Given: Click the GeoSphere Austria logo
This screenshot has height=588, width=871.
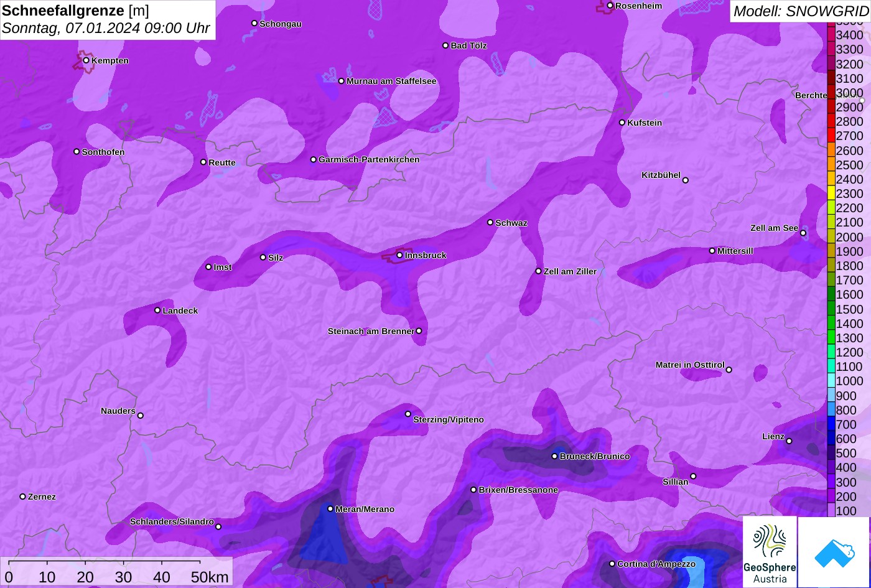Looking at the screenshot, I should [x=770, y=552].
